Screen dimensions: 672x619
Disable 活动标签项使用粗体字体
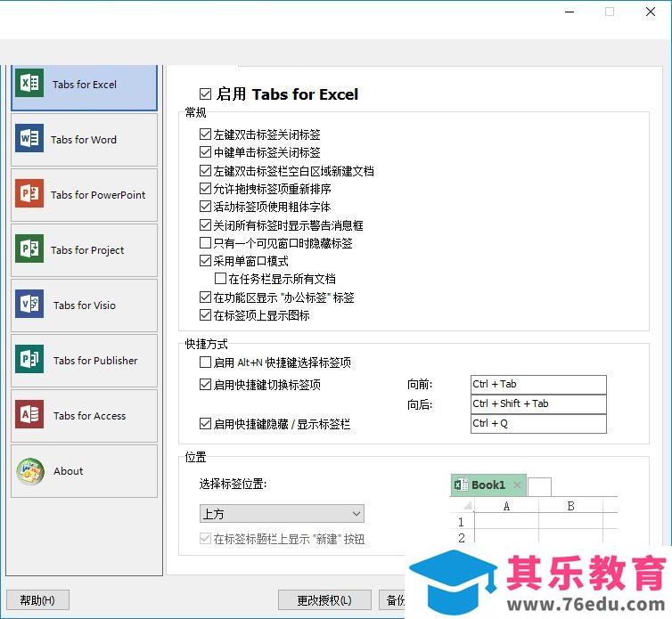point(205,207)
